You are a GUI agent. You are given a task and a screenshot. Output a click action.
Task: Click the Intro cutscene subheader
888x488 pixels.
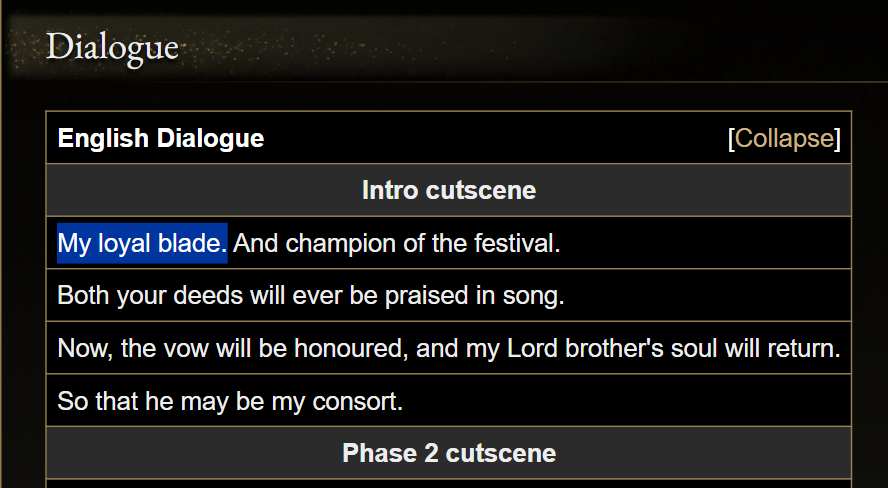click(448, 190)
